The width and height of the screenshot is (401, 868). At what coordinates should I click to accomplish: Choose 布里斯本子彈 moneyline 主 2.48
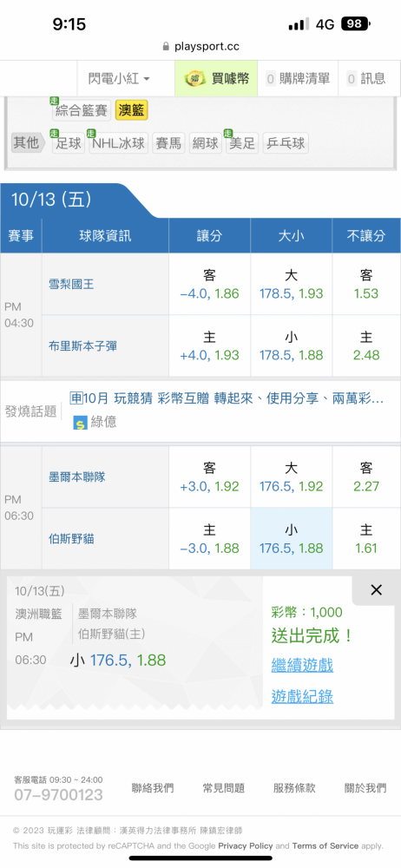coord(366,346)
